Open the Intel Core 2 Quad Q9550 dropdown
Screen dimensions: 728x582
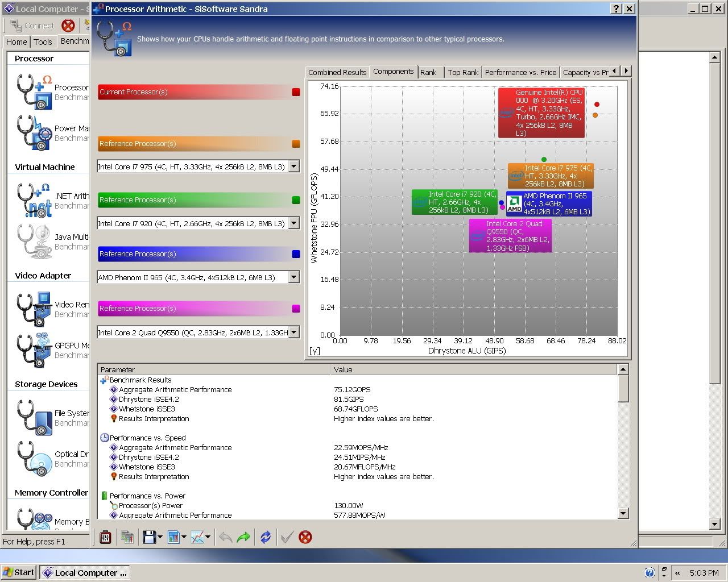[x=294, y=332]
